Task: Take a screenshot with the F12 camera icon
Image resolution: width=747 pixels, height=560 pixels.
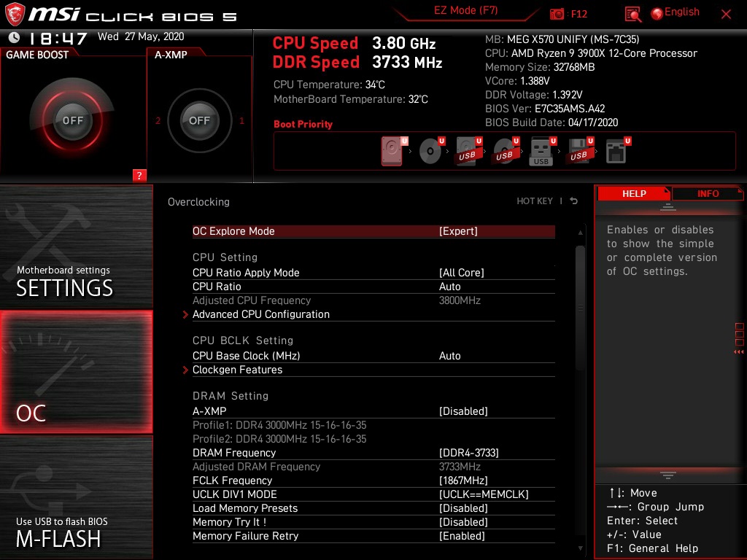Action: (x=557, y=14)
